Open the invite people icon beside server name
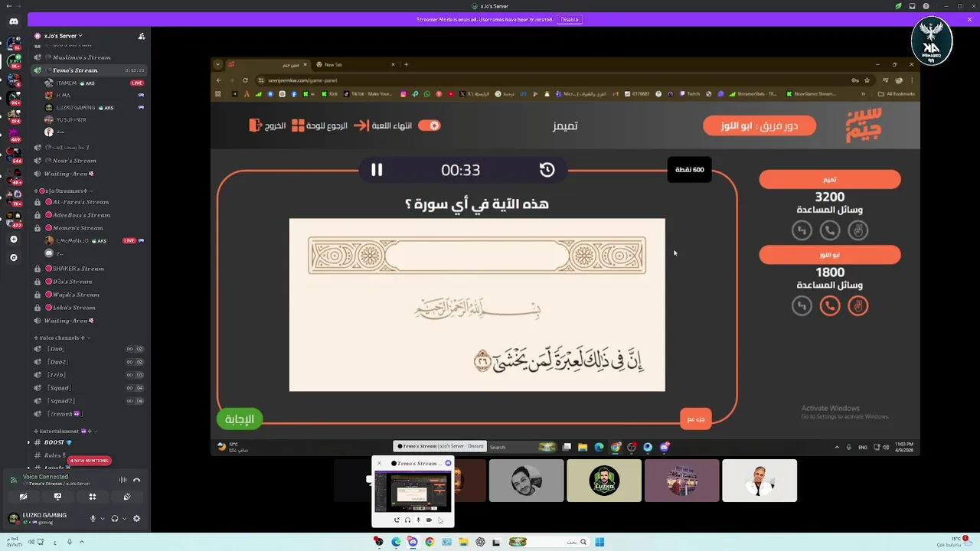980x551 pixels. click(x=141, y=36)
